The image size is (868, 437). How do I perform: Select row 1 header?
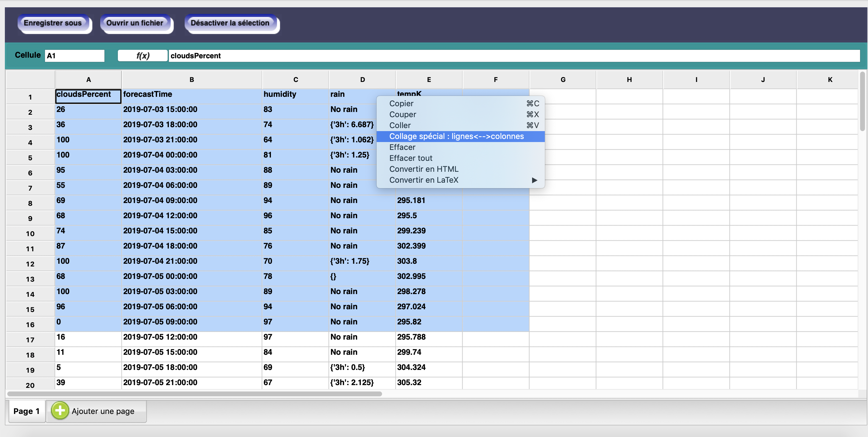[x=30, y=97]
